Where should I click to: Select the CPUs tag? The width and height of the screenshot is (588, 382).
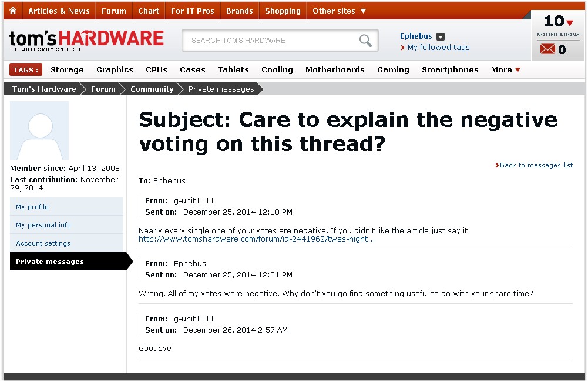(156, 69)
